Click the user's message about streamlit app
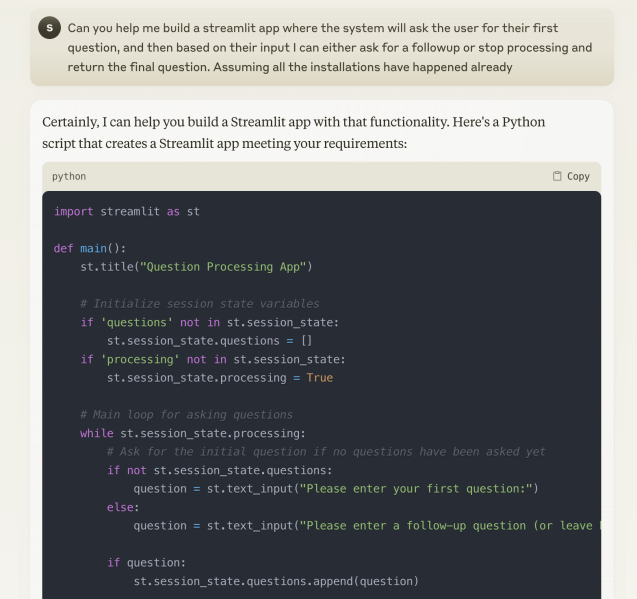This screenshot has height=599, width=637. (x=329, y=48)
